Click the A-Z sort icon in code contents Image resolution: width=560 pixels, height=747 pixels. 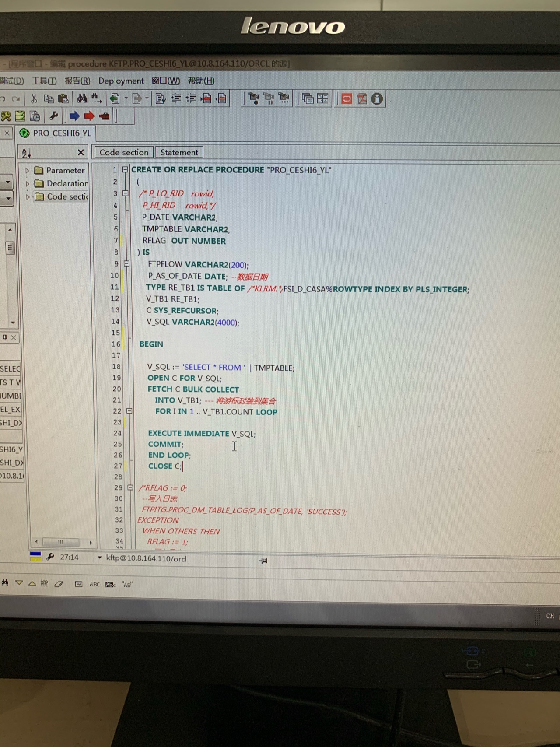[x=26, y=153]
